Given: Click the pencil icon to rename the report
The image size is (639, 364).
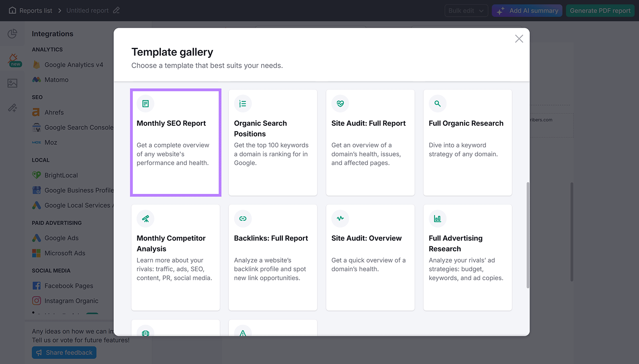Looking at the screenshot, I should coord(116,10).
